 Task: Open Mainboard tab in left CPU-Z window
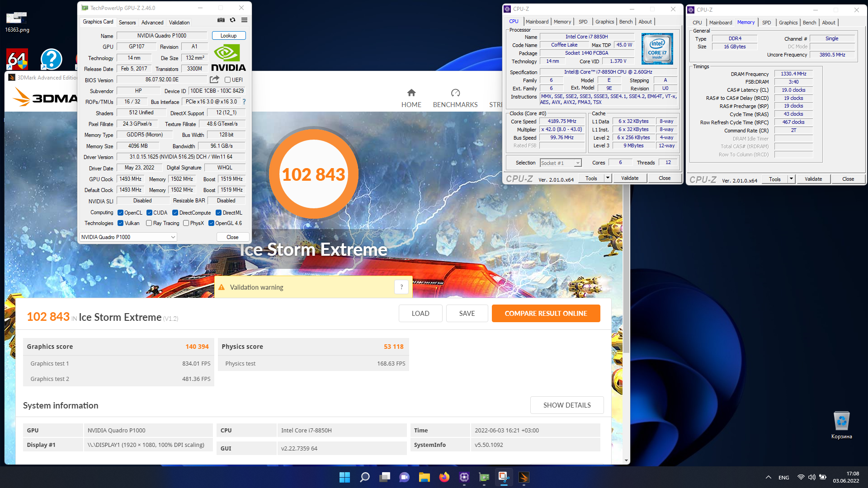537,22
